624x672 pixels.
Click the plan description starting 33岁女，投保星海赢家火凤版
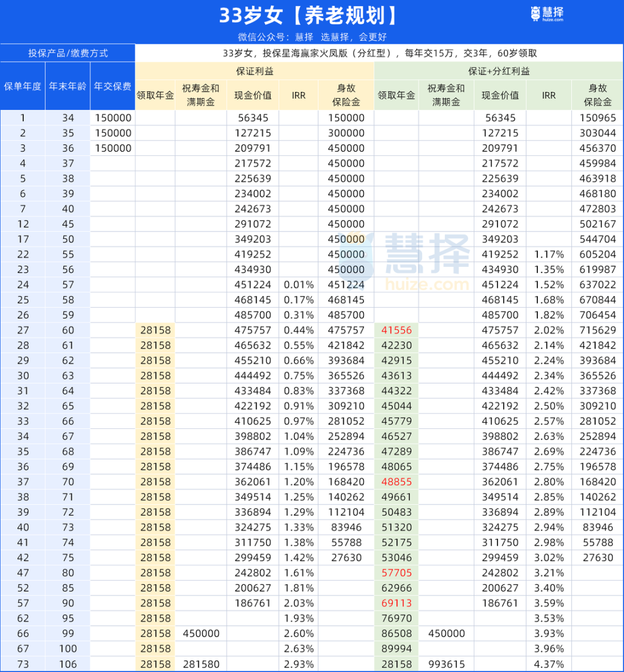click(380, 53)
